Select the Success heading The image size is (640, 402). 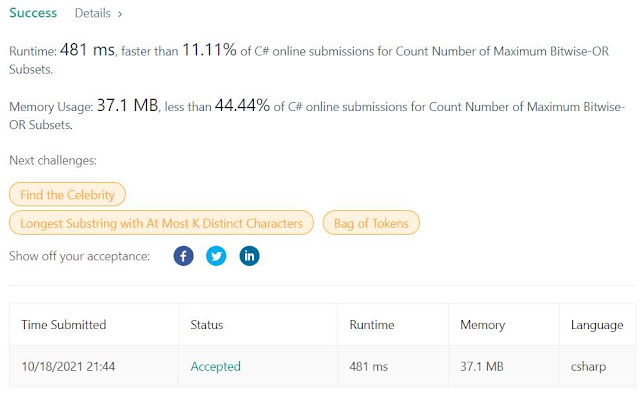click(x=33, y=13)
